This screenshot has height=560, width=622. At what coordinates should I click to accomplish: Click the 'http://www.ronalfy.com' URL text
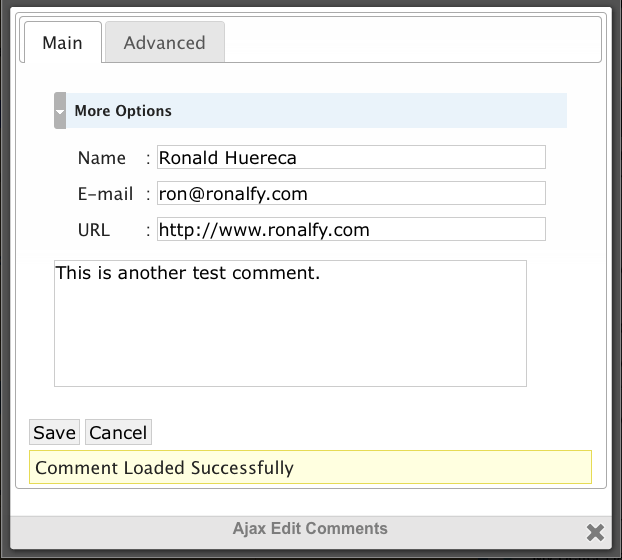(x=264, y=230)
